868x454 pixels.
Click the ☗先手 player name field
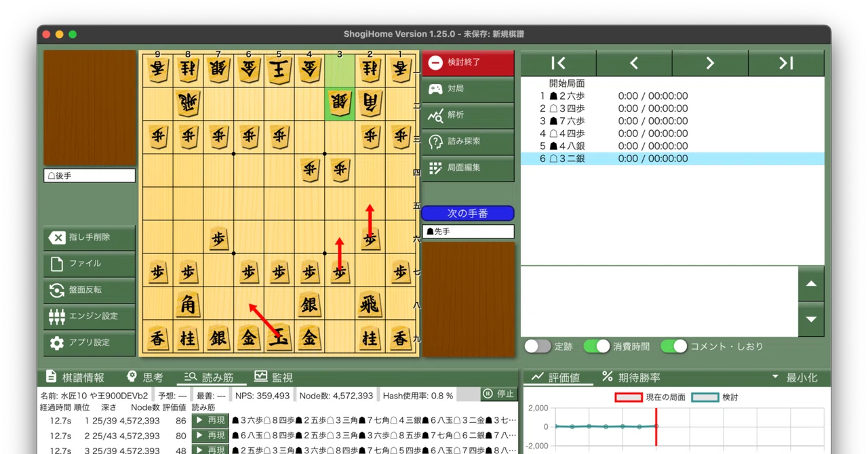coord(468,231)
